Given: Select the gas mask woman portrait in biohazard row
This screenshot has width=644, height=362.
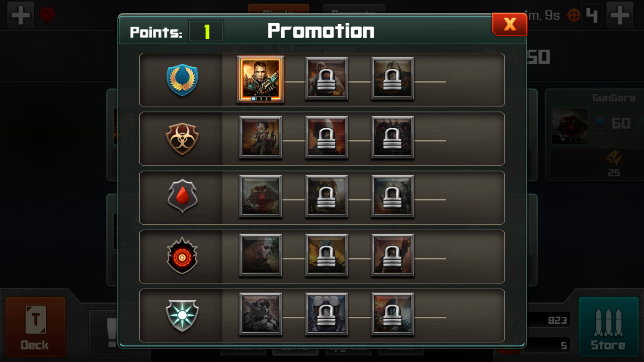Looking at the screenshot, I should (261, 138).
